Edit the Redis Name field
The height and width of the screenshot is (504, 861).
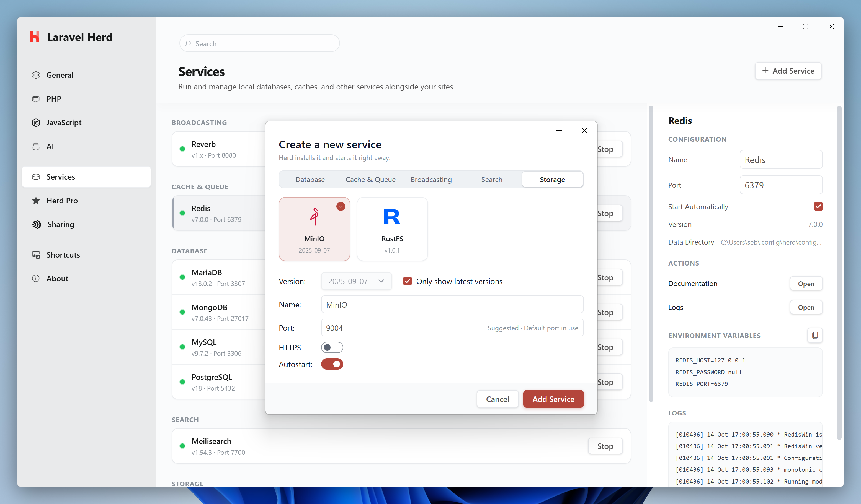click(x=781, y=159)
